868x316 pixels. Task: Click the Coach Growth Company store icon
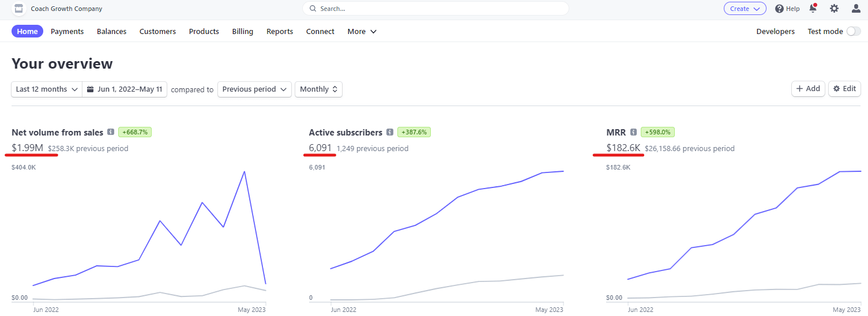click(x=19, y=9)
